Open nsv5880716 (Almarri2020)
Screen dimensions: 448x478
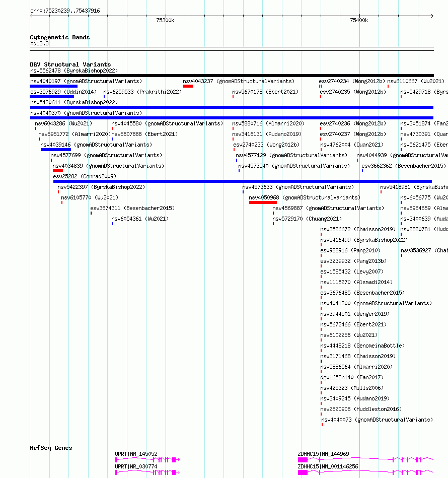coord(268,123)
